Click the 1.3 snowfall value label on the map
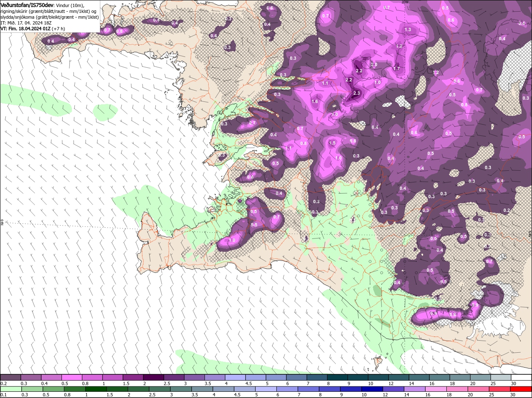Image resolution: width=532 pixels, height=398 pixels. pos(408,30)
